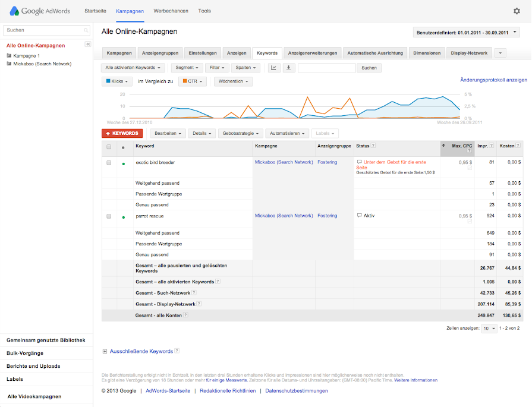Focus the keyword search box above chart
532x407 pixels.
327,68
